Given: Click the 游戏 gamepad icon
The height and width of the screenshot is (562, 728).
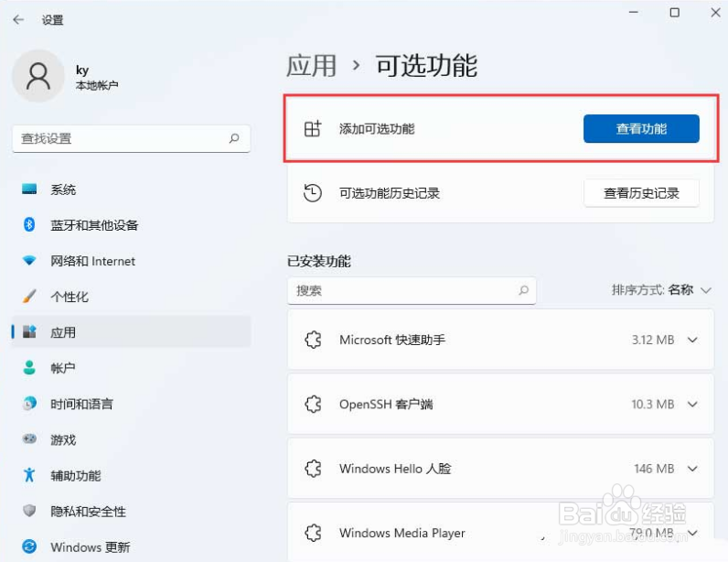Looking at the screenshot, I should [x=29, y=438].
